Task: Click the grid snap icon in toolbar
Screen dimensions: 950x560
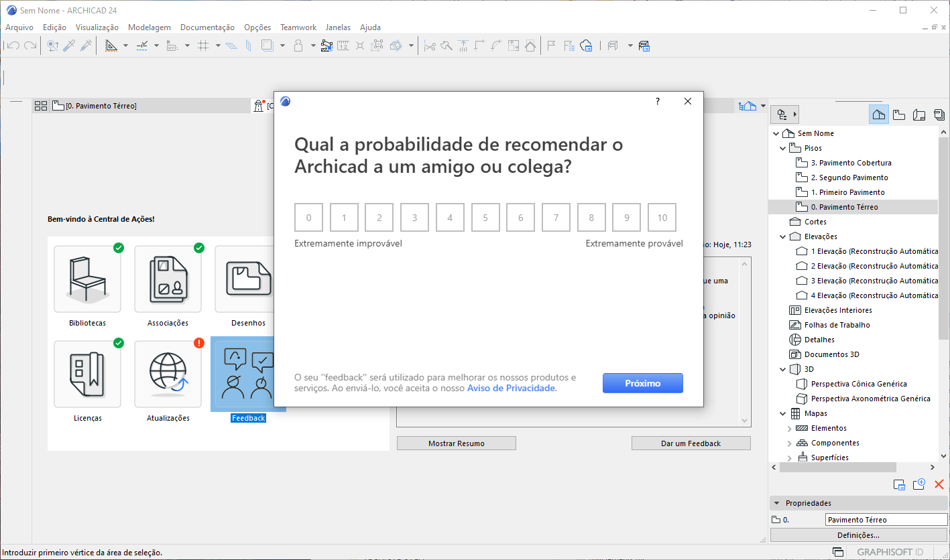Action: point(204,46)
